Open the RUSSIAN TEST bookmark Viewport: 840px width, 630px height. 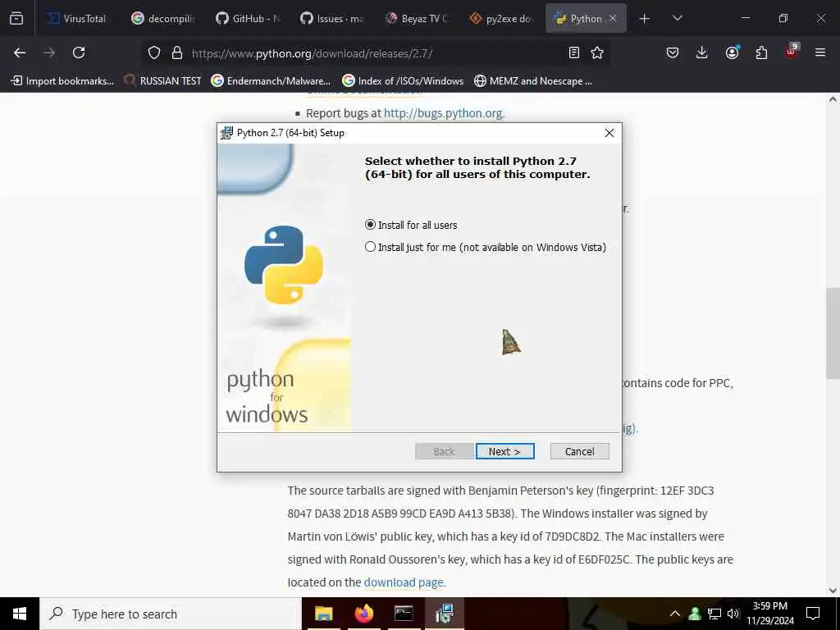[x=163, y=81]
